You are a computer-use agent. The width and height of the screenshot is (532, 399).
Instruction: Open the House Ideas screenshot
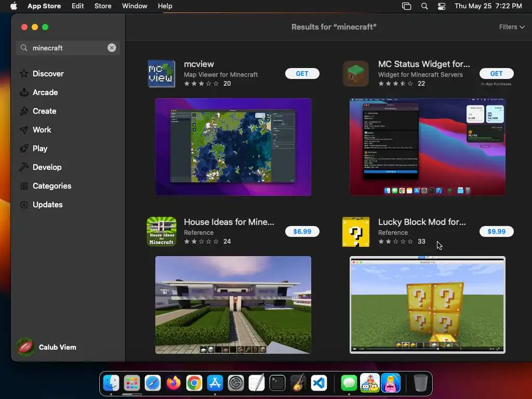(233, 304)
